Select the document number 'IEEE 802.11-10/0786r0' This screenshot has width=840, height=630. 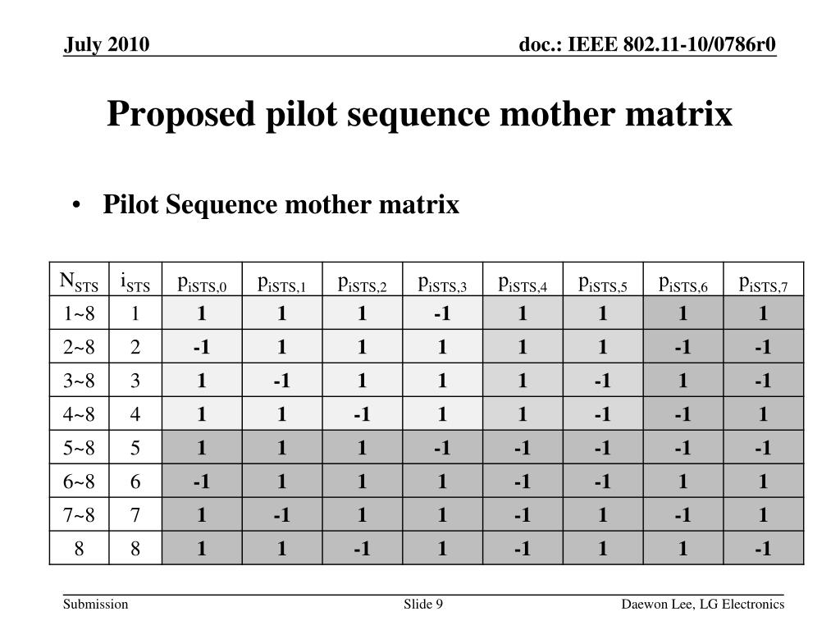click(x=672, y=44)
